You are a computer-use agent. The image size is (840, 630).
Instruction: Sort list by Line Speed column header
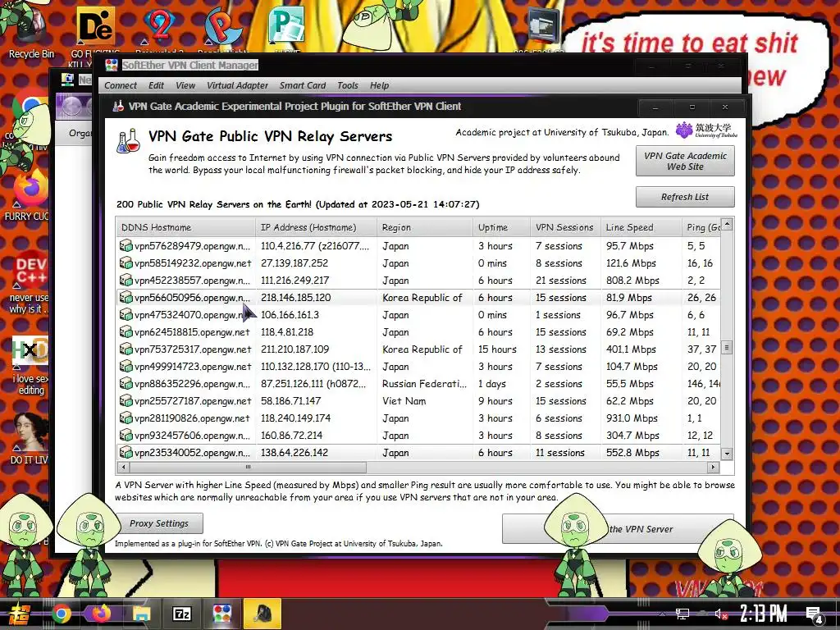(x=641, y=227)
